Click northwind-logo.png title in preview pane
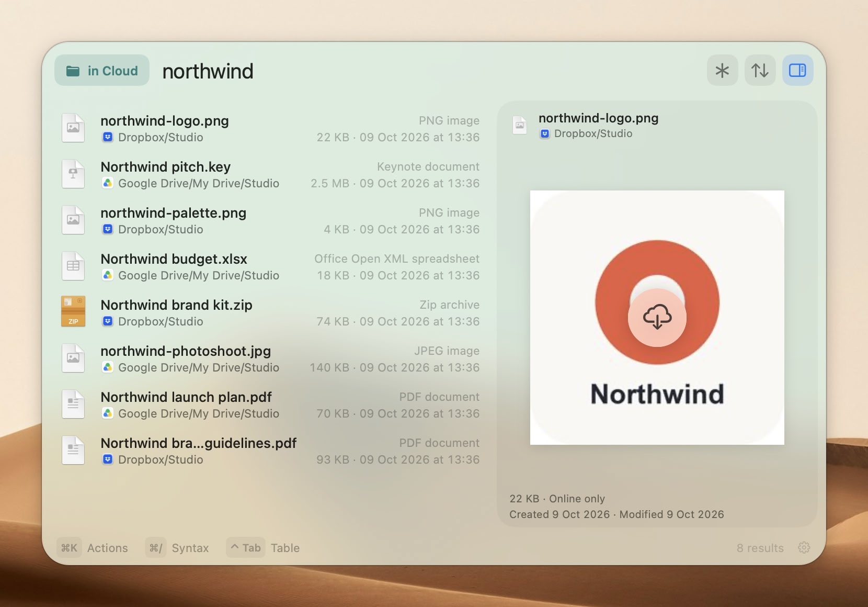Image resolution: width=868 pixels, height=607 pixels. click(x=599, y=118)
